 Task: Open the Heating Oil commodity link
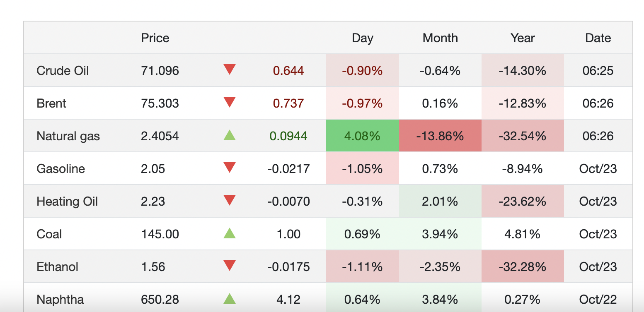tap(67, 202)
